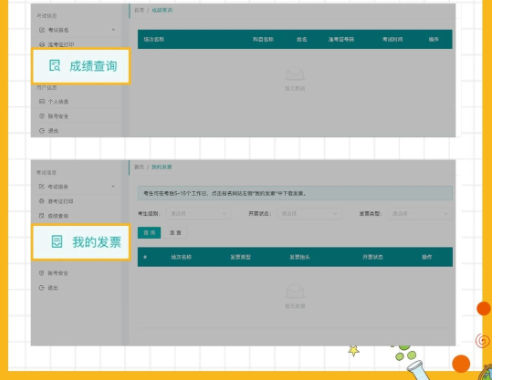Go to 首页 in the 成绩查询 breadcrumb
This screenshot has width=506, height=380.
pyautogui.click(x=139, y=10)
